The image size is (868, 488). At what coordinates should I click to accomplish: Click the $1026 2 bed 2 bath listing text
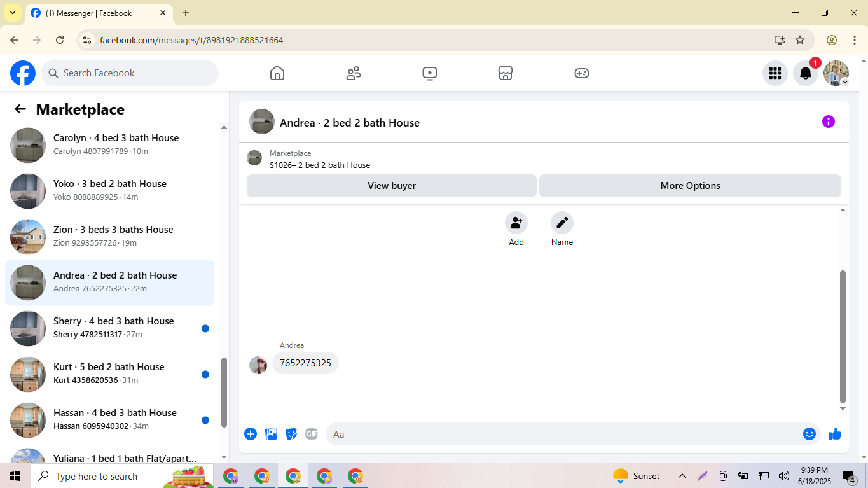(x=320, y=165)
